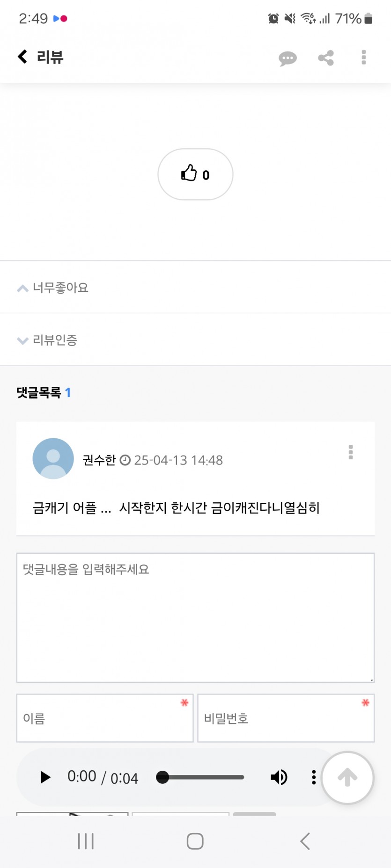
Task: Tap the scroll-to-top arrow button
Action: [347, 778]
